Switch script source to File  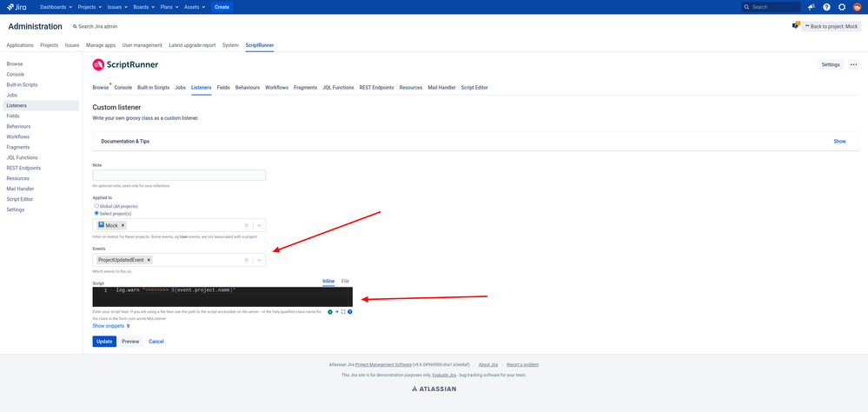point(345,282)
